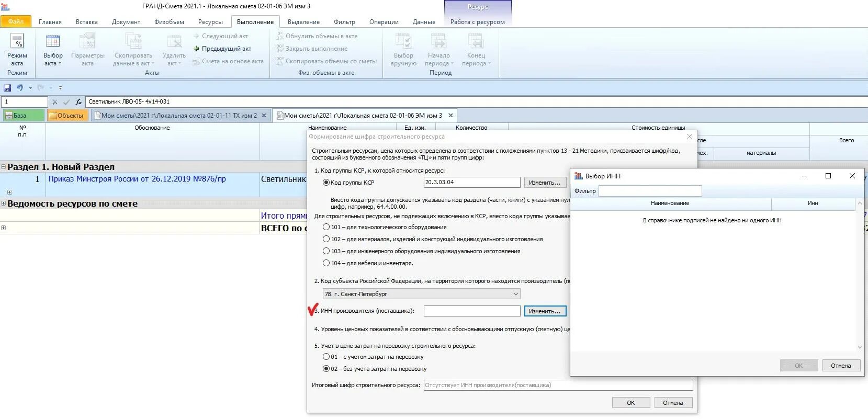Click Изменить next to ИНН field
This screenshot has width=868, height=419.
coord(545,311)
